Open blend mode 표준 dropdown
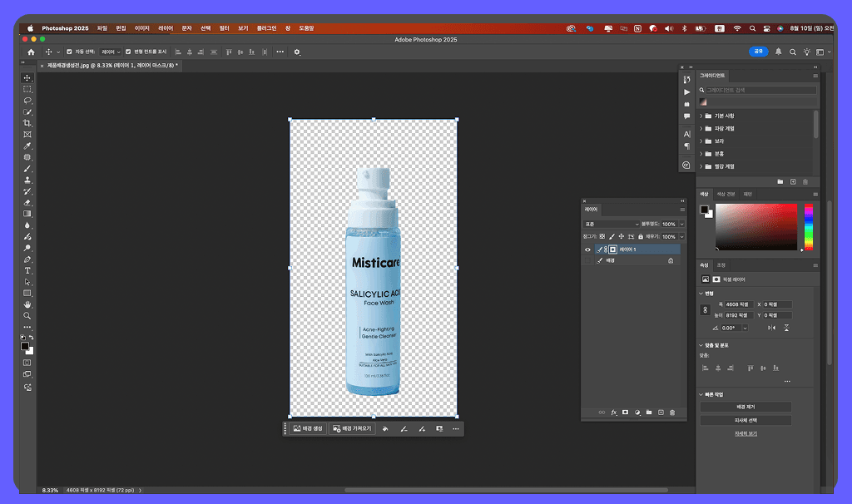Viewport: 852px width, 504px height. (612, 225)
